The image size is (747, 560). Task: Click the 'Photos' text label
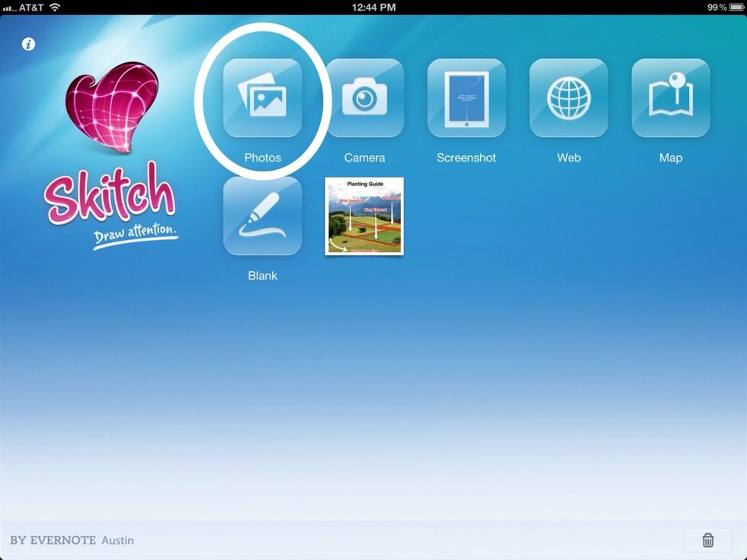pyautogui.click(x=262, y=158)
